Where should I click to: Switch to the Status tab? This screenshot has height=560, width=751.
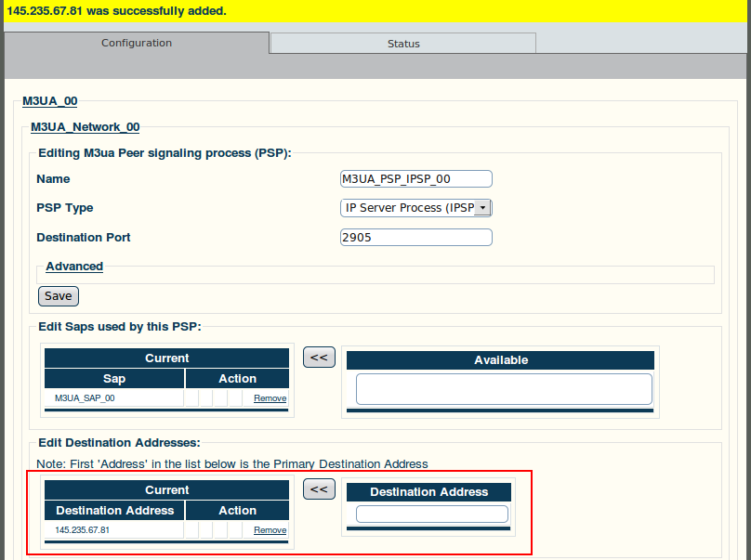[402, 44]
